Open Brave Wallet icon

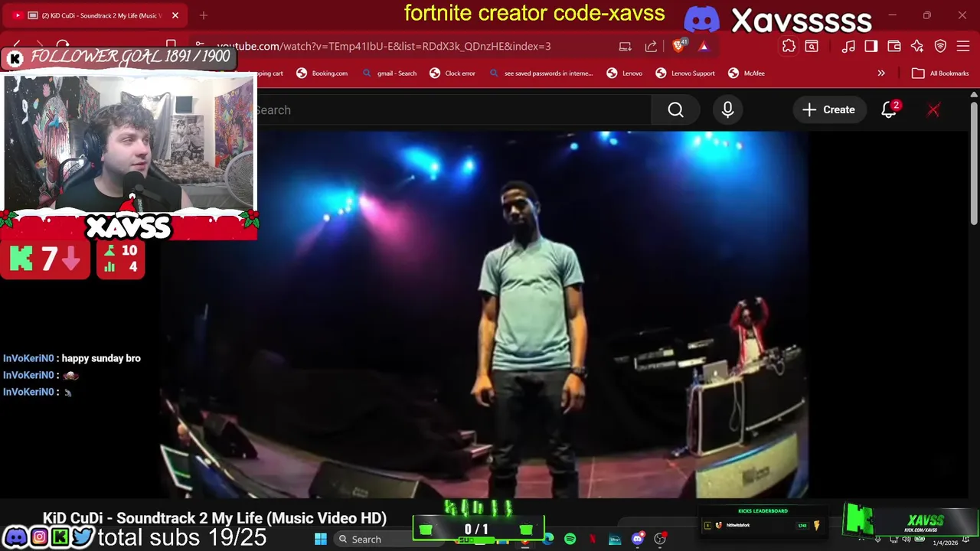point(894,47)
